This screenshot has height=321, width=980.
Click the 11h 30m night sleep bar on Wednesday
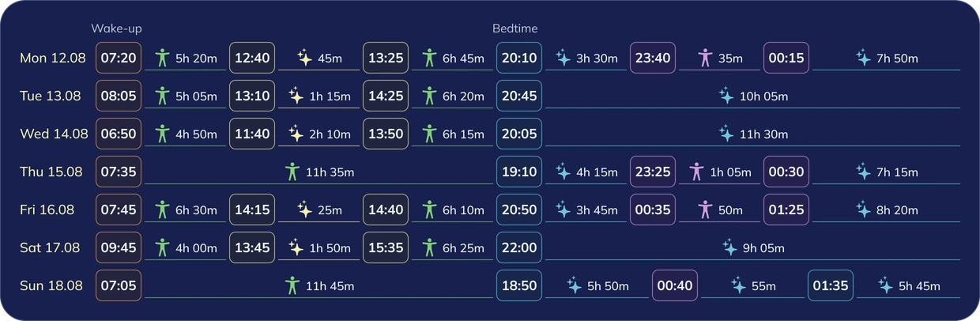[x=752, y=134]
